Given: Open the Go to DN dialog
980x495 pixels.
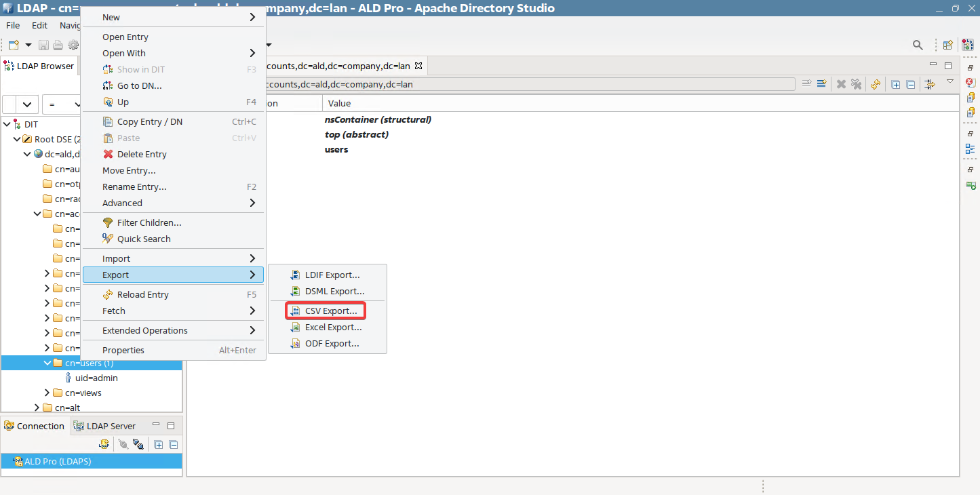Looking at the screenshot, I should coord(173,85).
